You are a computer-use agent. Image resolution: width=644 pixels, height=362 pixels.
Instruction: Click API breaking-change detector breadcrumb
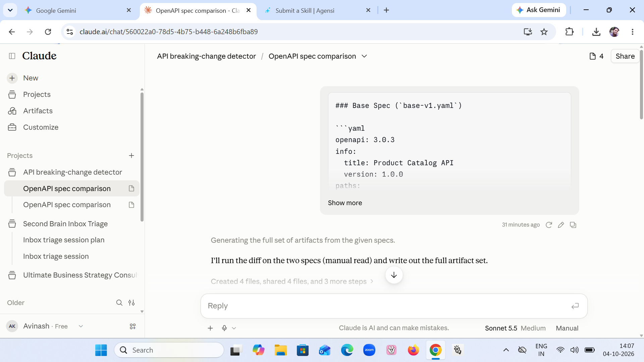(206, 56)
